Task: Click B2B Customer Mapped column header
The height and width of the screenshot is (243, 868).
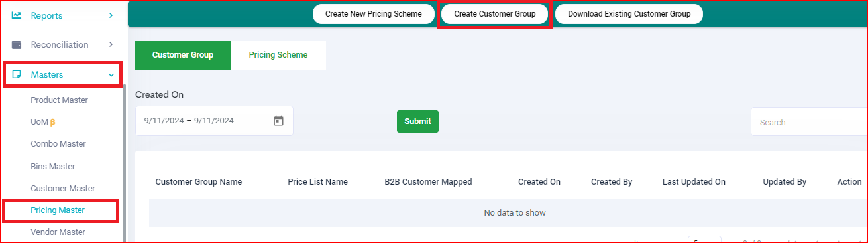Action: (x=428, y=181)
